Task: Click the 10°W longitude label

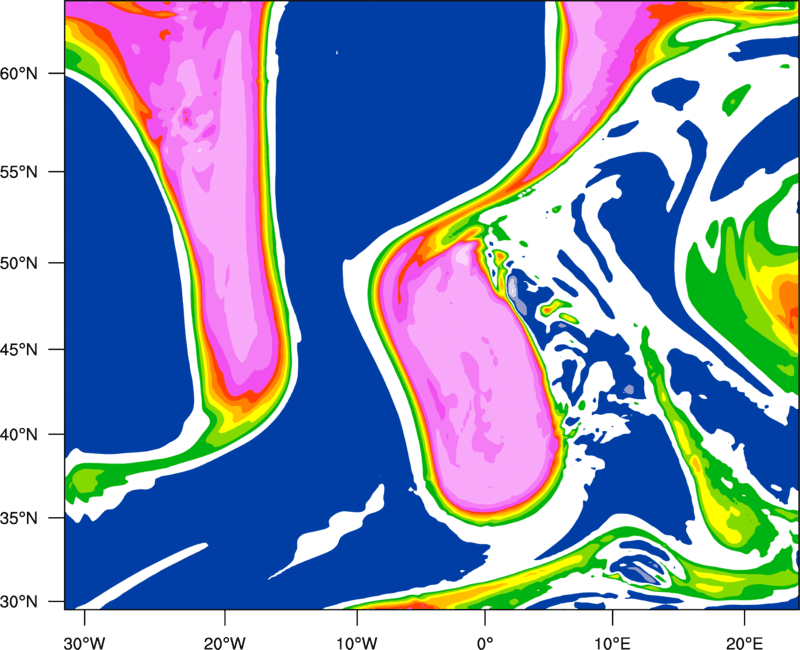Action: (357, 643)
